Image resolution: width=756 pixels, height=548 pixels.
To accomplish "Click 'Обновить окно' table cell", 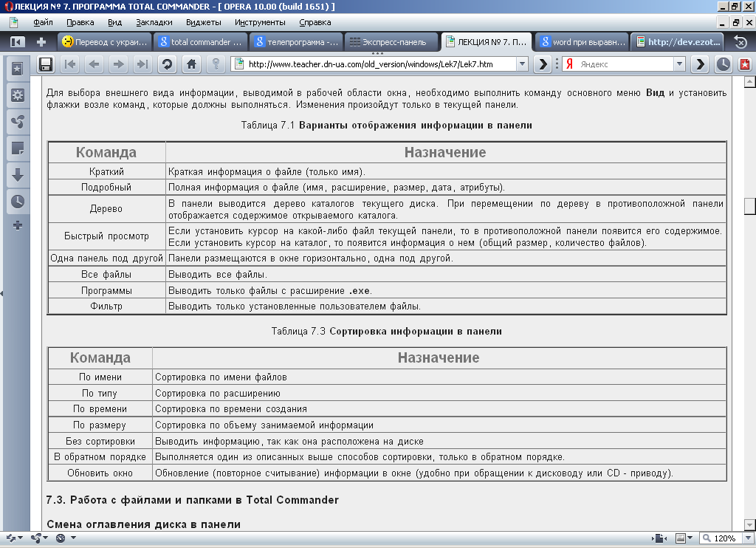I will 100,473.
